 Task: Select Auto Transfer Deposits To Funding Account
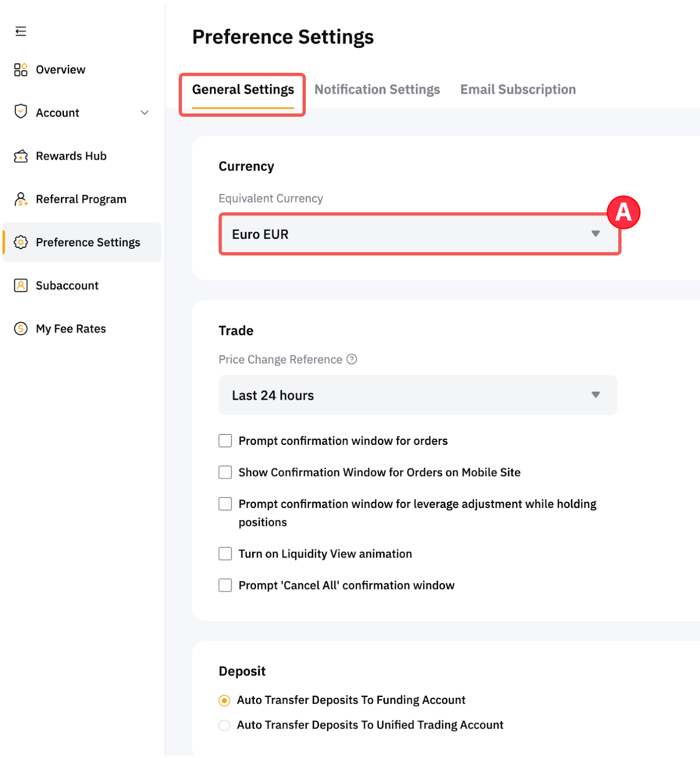225,700
